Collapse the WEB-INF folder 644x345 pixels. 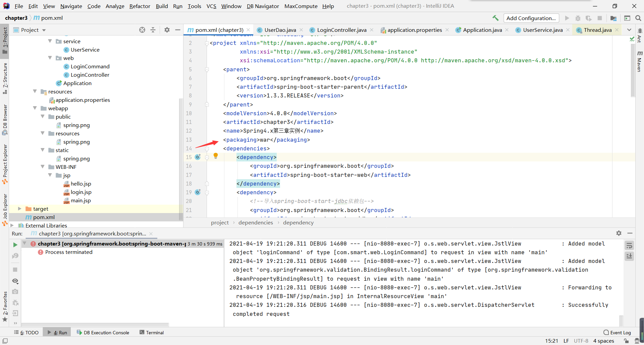43,167
